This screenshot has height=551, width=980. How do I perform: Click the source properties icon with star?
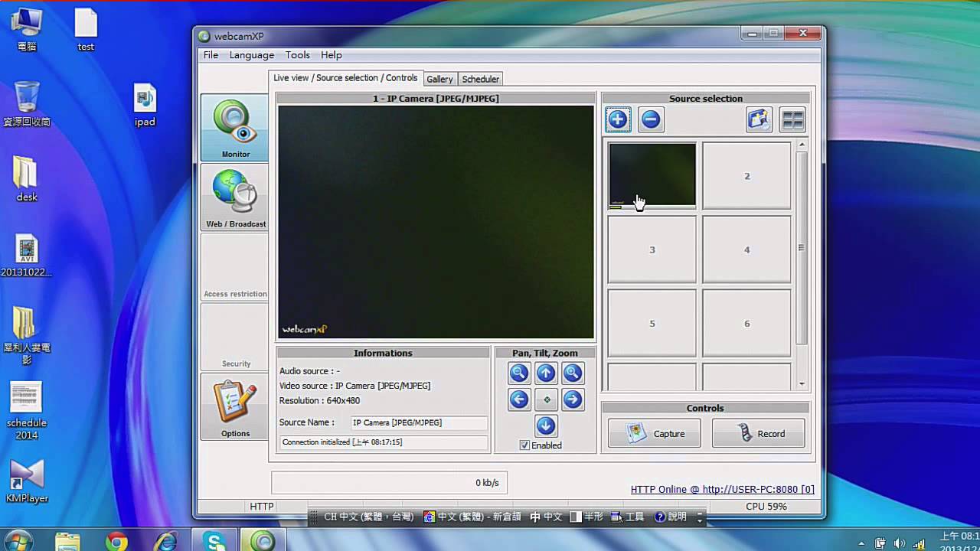pos(759,119)
